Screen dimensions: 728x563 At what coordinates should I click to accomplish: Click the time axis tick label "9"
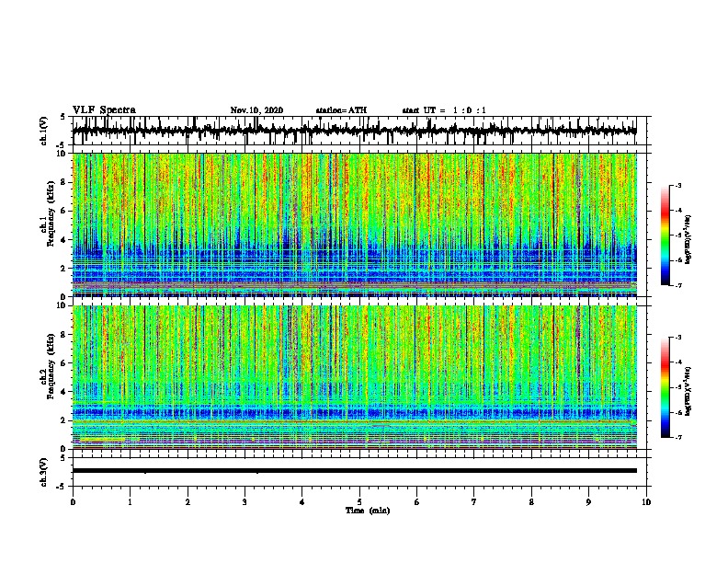(588, 502)
